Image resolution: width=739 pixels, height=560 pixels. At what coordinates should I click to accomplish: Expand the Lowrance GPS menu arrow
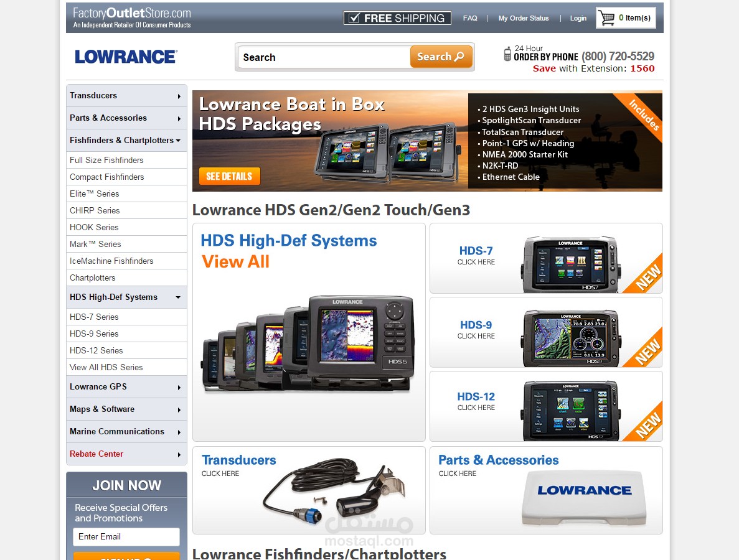pos(179,388)
